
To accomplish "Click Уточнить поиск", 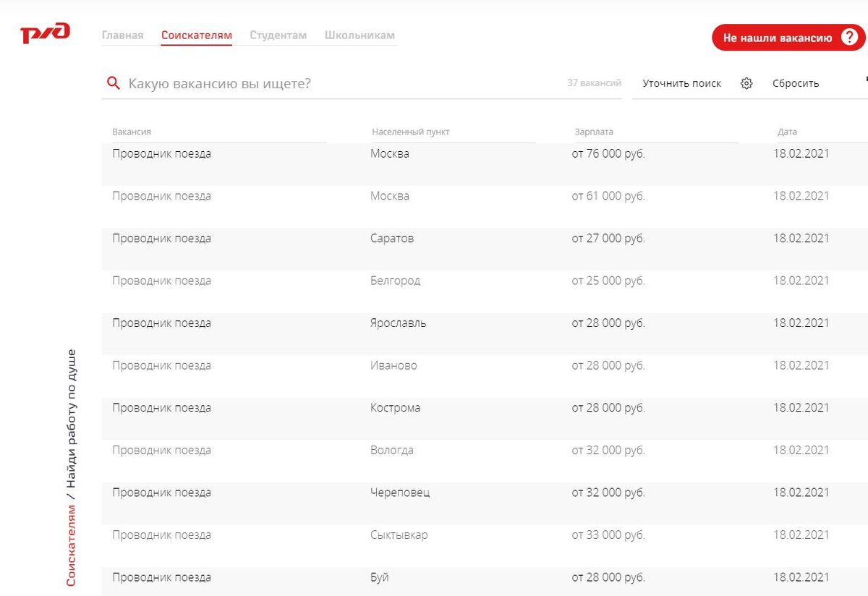I will coord(682,83).
